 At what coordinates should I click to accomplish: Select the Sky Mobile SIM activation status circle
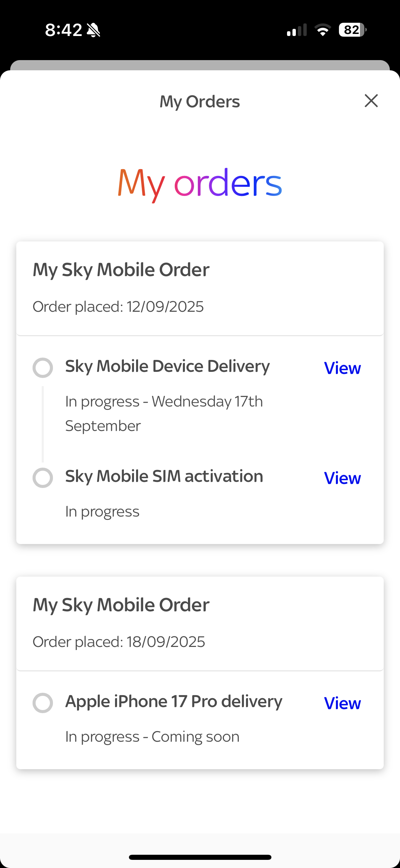tap(43, 477)
